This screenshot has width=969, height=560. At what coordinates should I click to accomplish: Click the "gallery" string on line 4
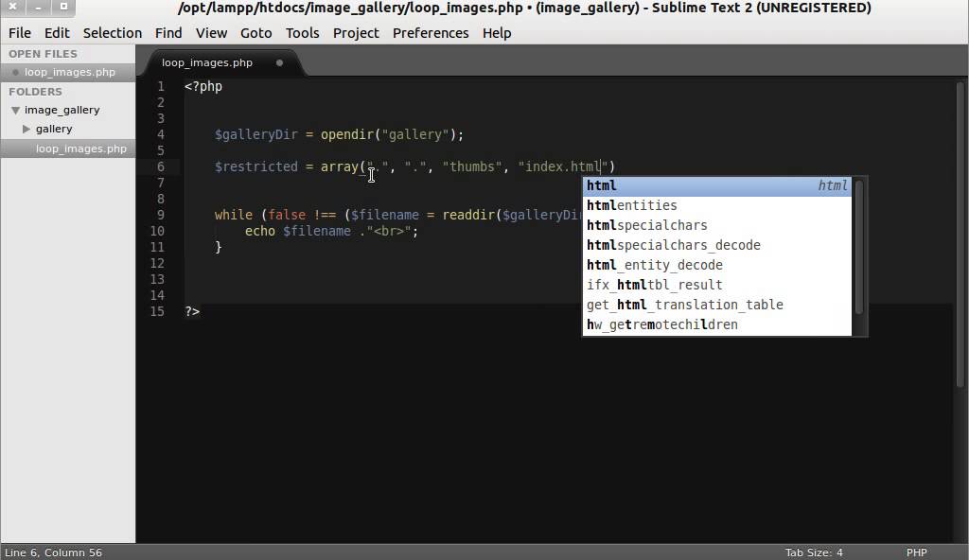click(x=415, y=134)
